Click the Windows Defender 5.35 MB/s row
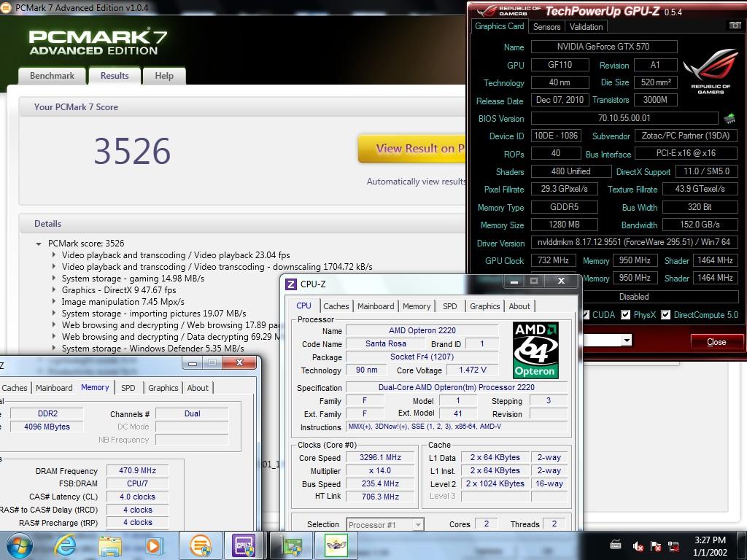The width and height of the screenshot is (747, 560). coord(152,349)
